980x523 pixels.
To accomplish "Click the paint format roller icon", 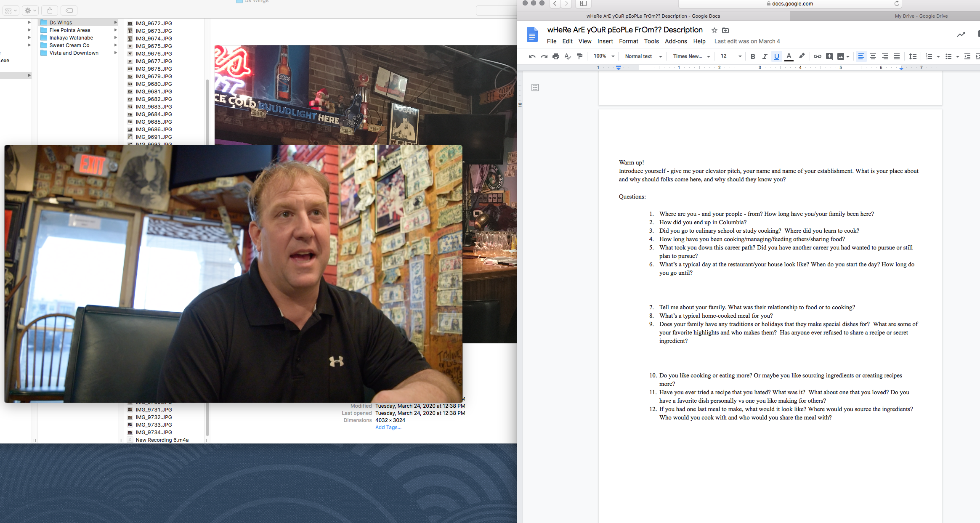I will (x=580, y=56).
